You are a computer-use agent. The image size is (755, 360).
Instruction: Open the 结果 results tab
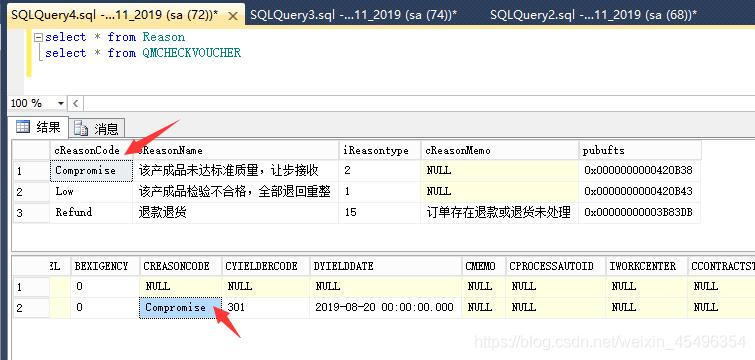point(39,128)
